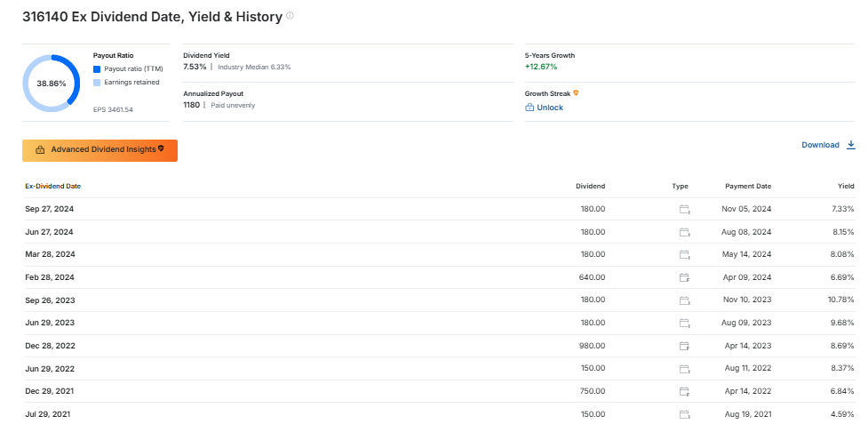868x424 pixels.
Task: Click the Apr 09, 2024 payment date
Action: 747,277
